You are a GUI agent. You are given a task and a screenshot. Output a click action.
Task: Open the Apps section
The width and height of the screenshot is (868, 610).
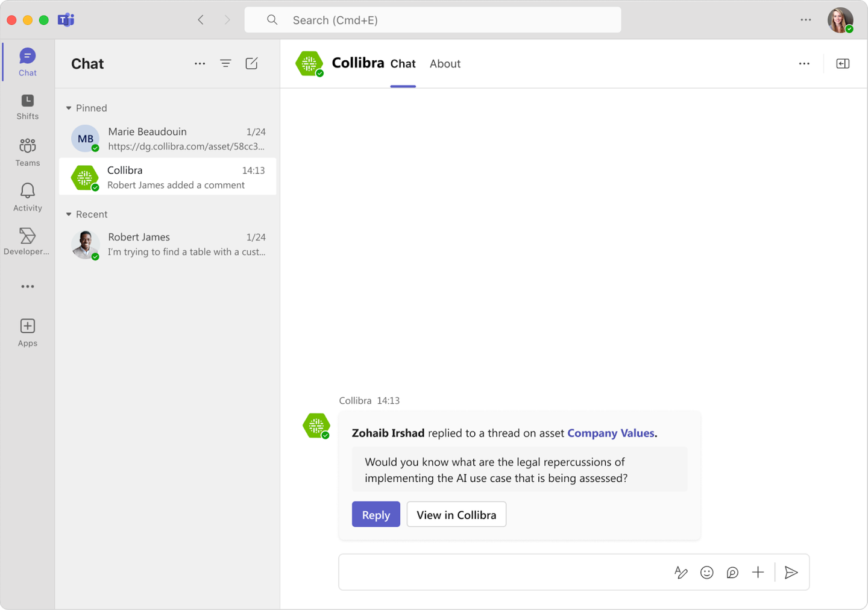(27, 332)
